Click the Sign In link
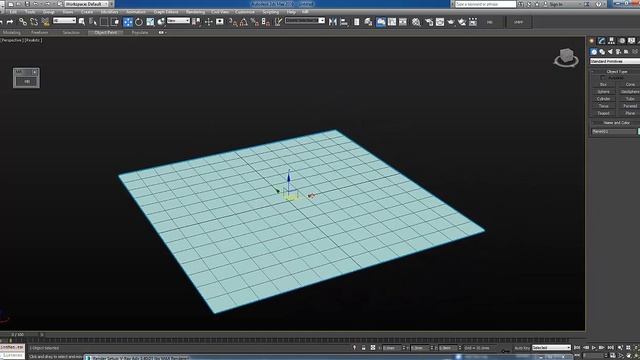 pyautogui.click(x=555, y=4)
